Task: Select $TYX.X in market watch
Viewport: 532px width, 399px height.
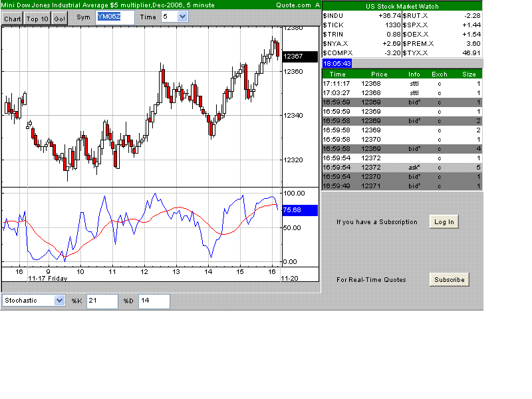Action: (x=415, y=53)
